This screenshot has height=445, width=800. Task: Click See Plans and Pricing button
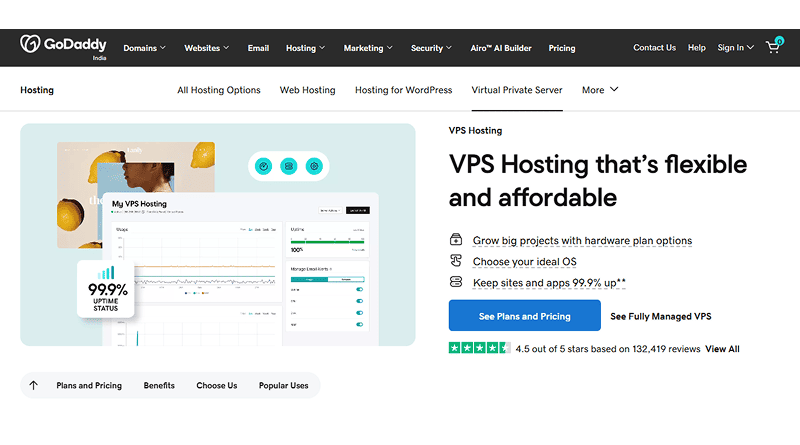(524, 316)
